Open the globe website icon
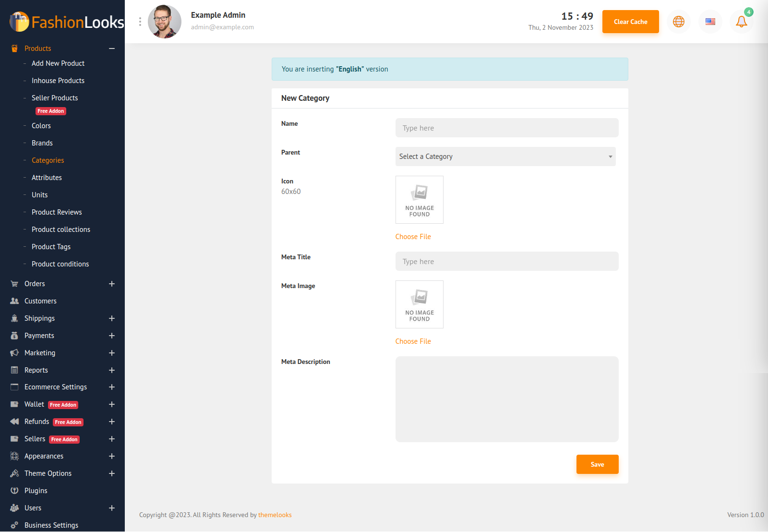The width and height of the screenshot is (768, 532). click(678, 22)
